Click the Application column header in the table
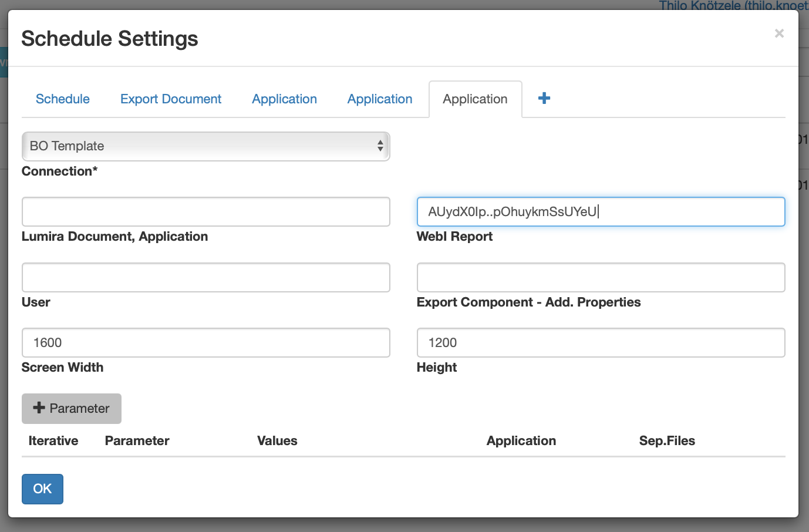809x532 pixels. [x=521, y=441]
